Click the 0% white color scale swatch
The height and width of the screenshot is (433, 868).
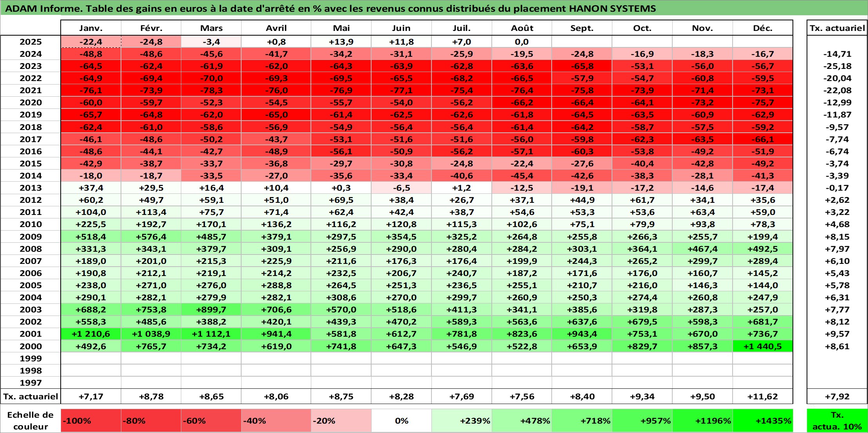click(401, 421)
